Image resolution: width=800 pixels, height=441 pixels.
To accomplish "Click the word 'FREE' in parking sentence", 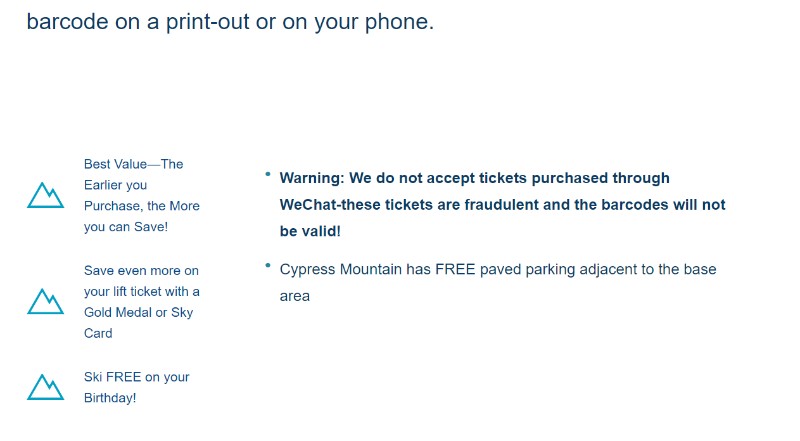I will pyautogui.click(x=455, y=269).
